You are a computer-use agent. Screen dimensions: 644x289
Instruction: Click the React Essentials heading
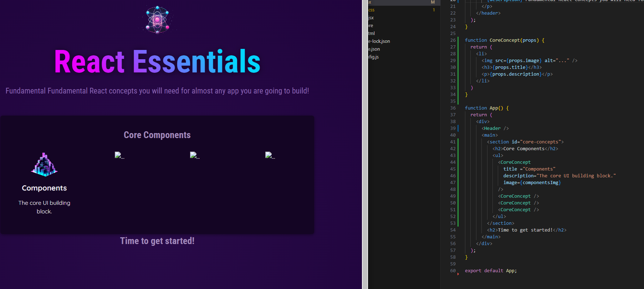tap(157, 62)
